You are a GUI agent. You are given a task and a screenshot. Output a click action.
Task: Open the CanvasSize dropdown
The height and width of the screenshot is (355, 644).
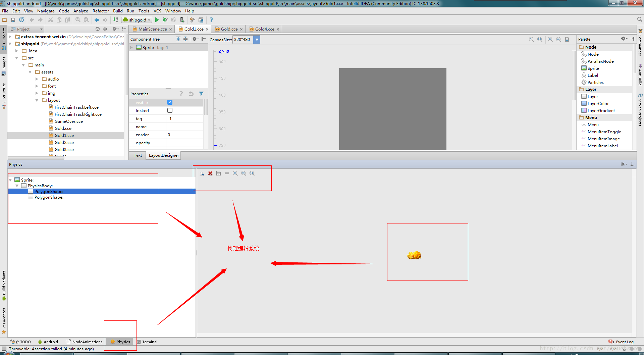257,40
